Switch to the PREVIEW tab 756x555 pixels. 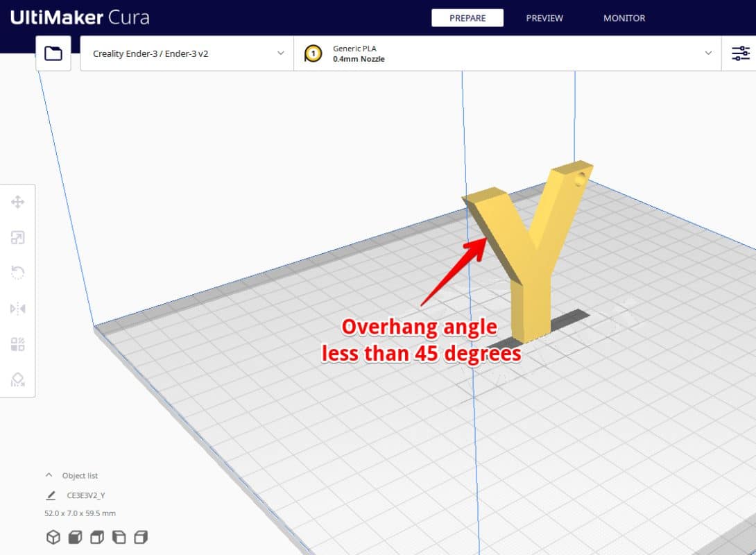click(544, 18)
